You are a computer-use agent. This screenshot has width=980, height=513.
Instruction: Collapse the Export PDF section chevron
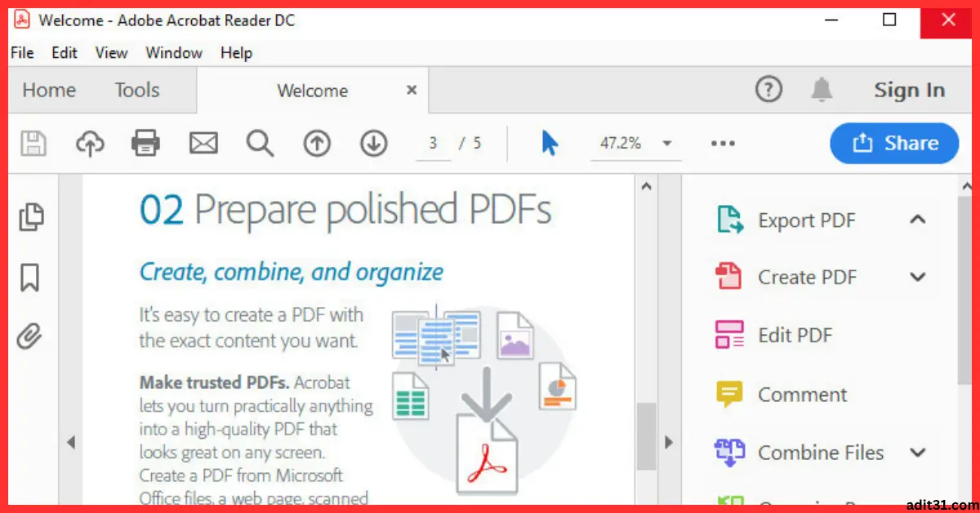tap(918, 220)
